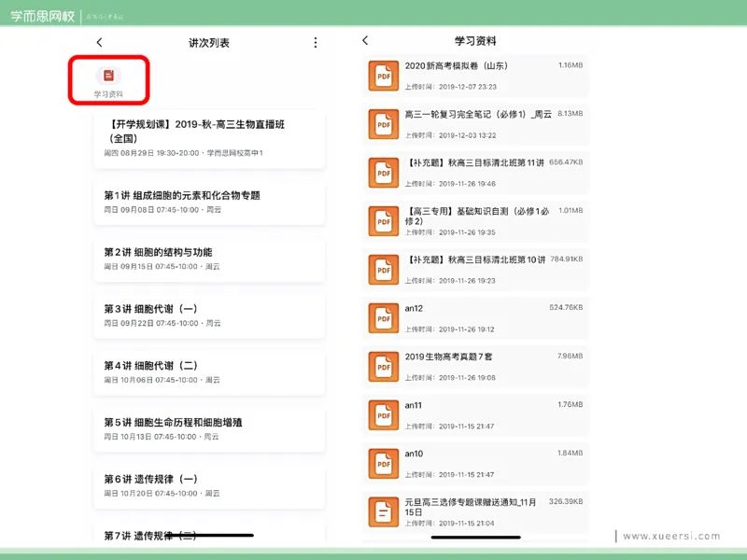Click PDF icon of 高三一轮复习完全笔记

click(384, 124)
